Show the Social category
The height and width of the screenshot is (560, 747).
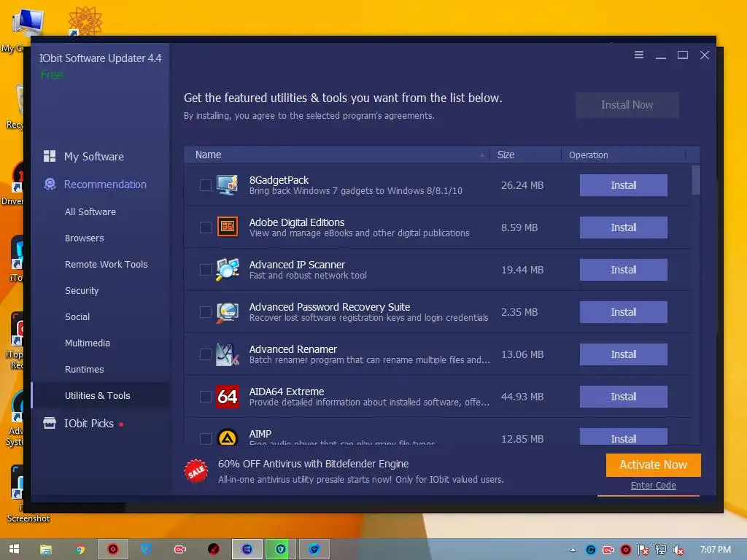77,316
